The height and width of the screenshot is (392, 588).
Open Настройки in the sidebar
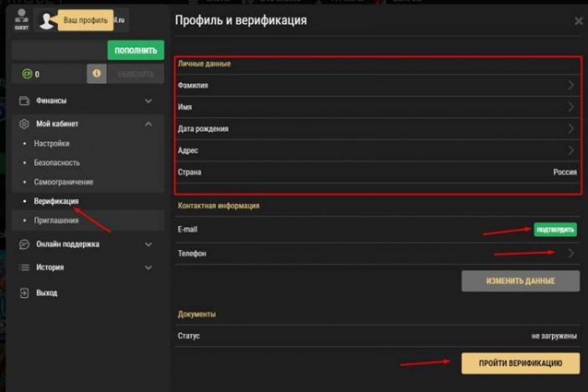(x=52, y=144)
